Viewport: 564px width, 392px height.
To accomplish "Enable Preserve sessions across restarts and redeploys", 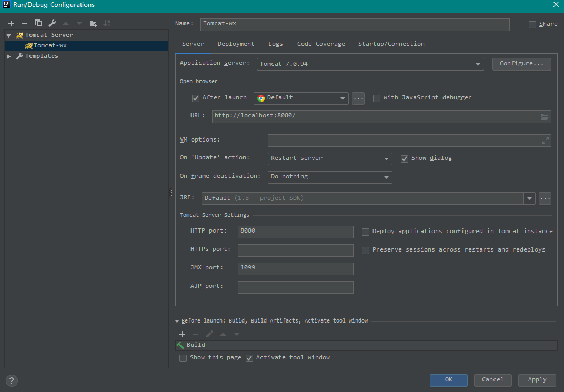I will [x=366, y=250].
